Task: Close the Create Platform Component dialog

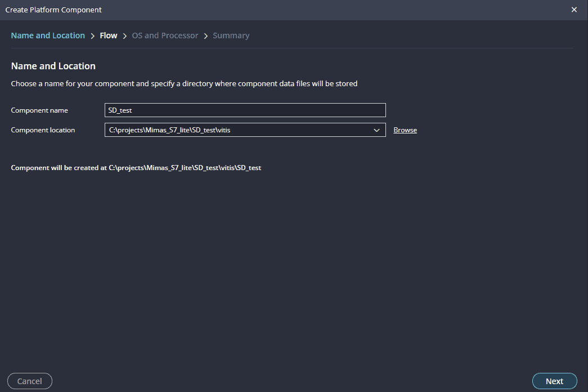Action: pyautogui.click(x=574, y=10)
